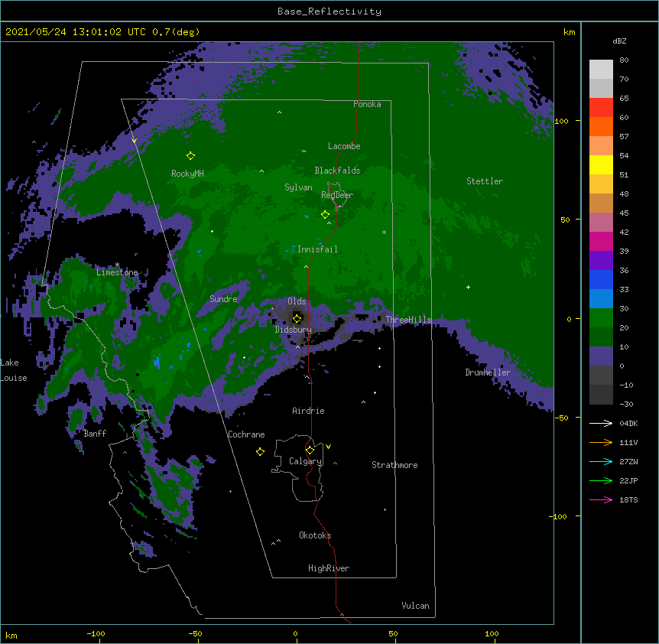
Task: Click the Strathmore town label
Action: pyautogui.click(x=394, y=465)
